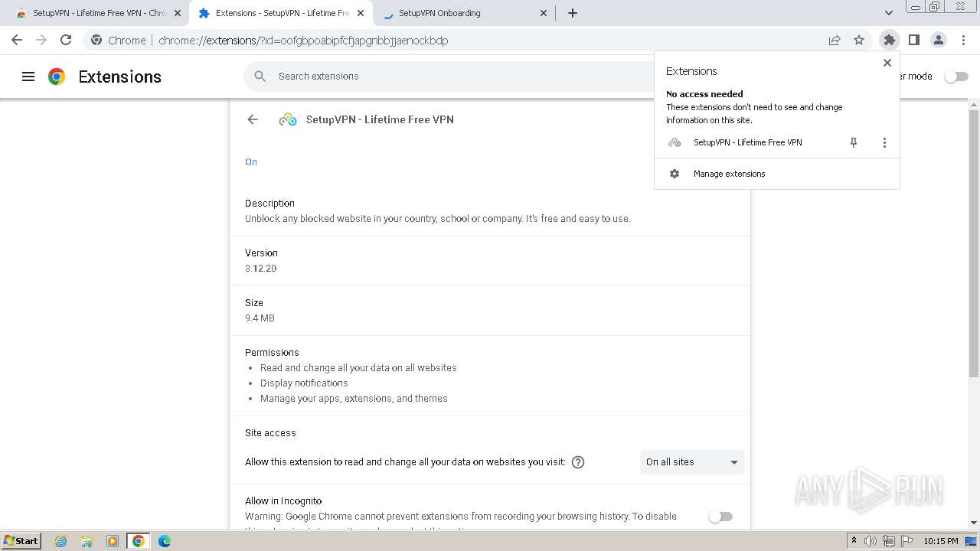Click the 9.4 MB size value
This screenshot has height=551, width=980.
[x=260, y=318]
